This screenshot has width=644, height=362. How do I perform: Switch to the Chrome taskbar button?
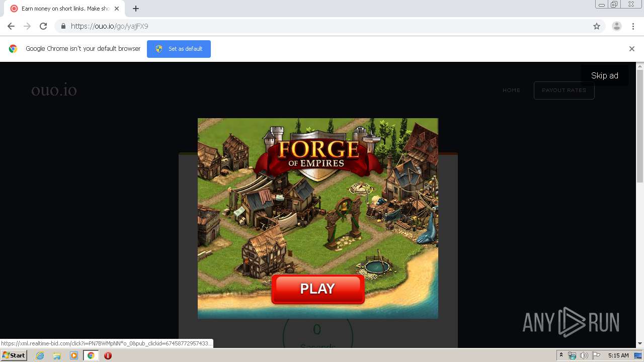point(91,355)
